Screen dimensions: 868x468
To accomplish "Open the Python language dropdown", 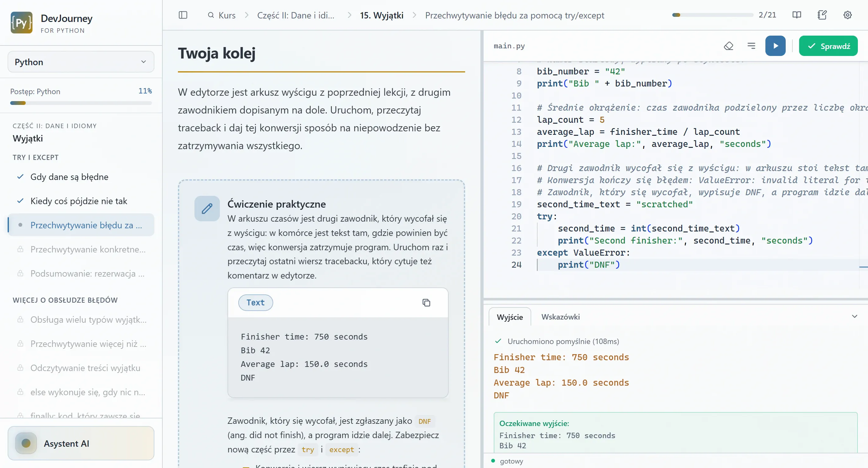I will coord(81,62).
